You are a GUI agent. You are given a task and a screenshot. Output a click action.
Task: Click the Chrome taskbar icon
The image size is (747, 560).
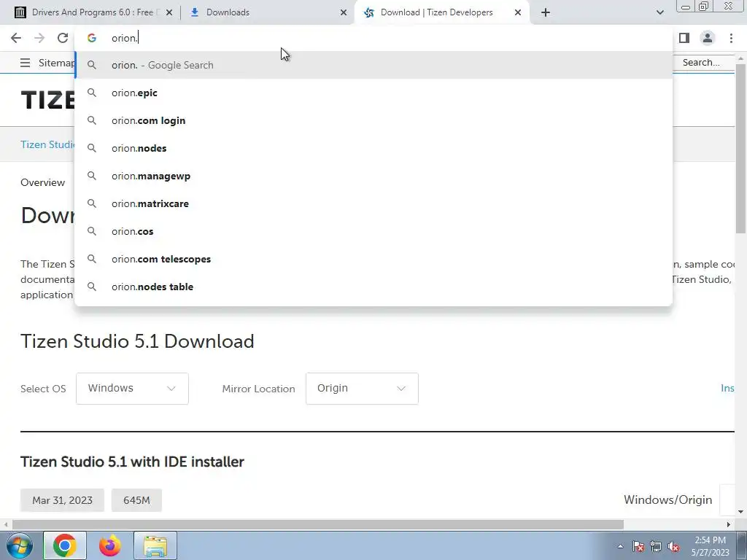click(x=65, y=545)
